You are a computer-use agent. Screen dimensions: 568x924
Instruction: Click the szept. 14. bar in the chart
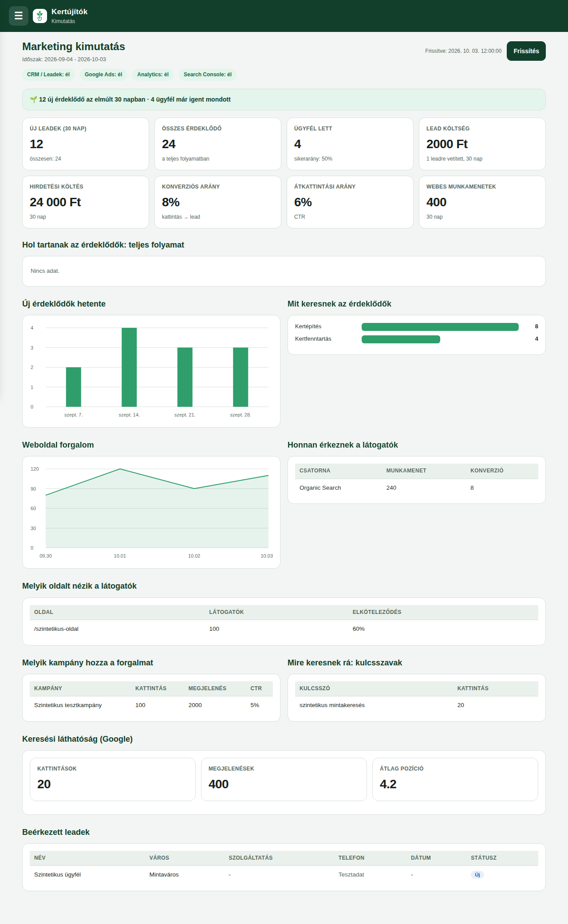[129, 367]
